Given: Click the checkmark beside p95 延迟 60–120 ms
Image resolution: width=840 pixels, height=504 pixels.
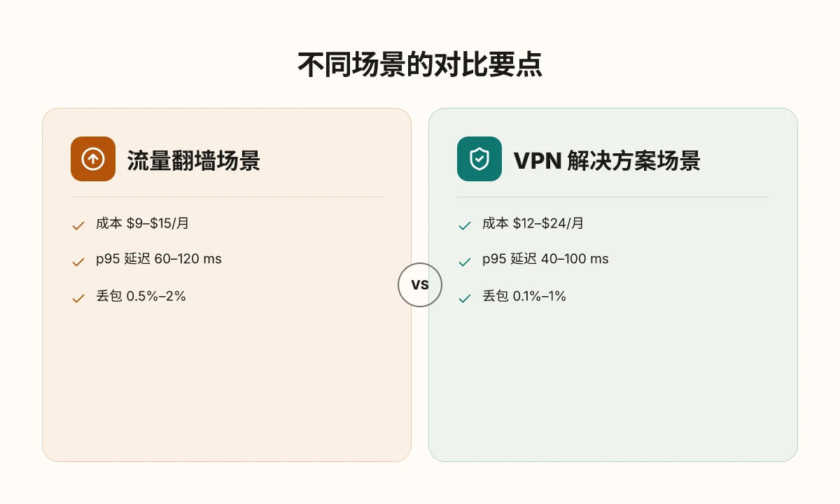Looking at the screenshot, I should (78, 261).
